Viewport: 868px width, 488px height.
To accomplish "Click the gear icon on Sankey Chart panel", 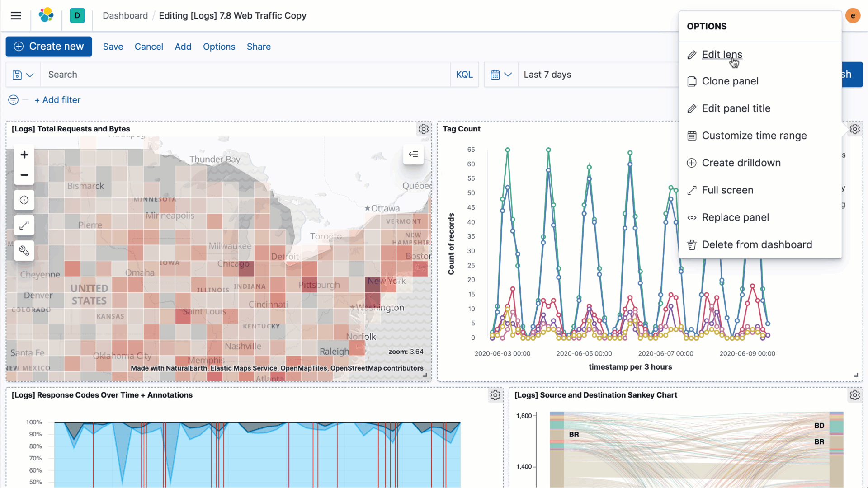I will coord(855,395).
